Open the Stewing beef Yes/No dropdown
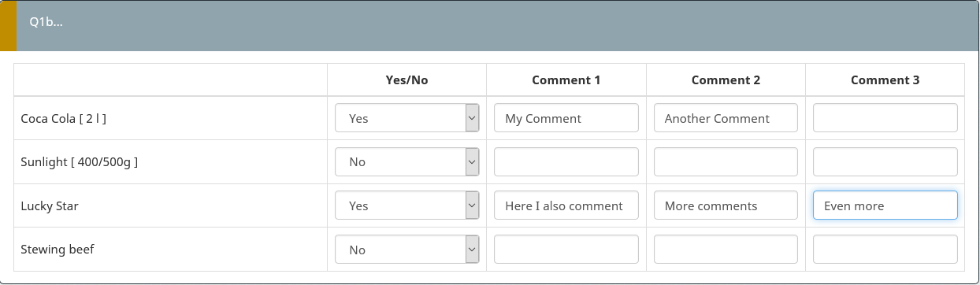Screen dimensions: 980x285 pyautogui.click(x=407, y=250)
